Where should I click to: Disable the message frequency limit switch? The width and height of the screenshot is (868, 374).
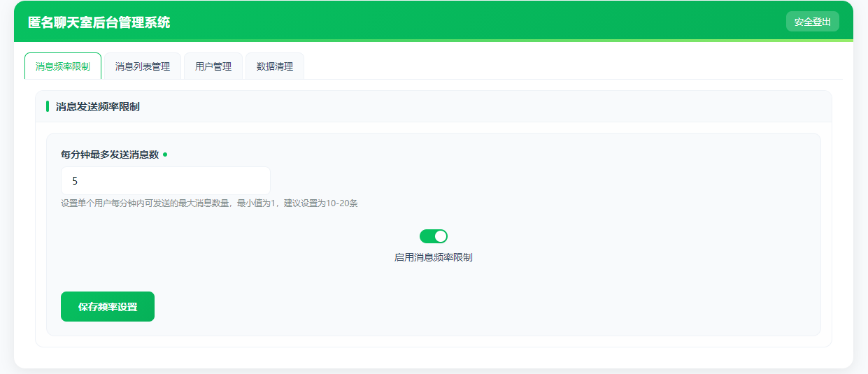[433, 236]
